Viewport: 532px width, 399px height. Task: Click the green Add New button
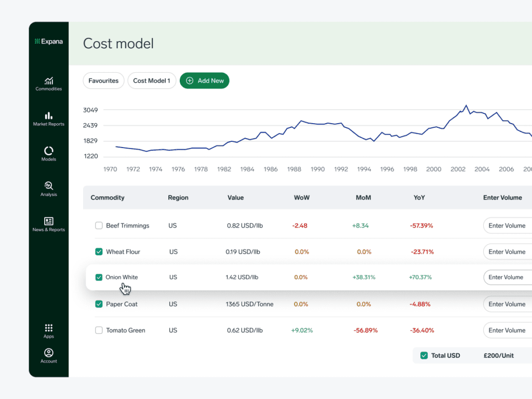click(205, 81)
